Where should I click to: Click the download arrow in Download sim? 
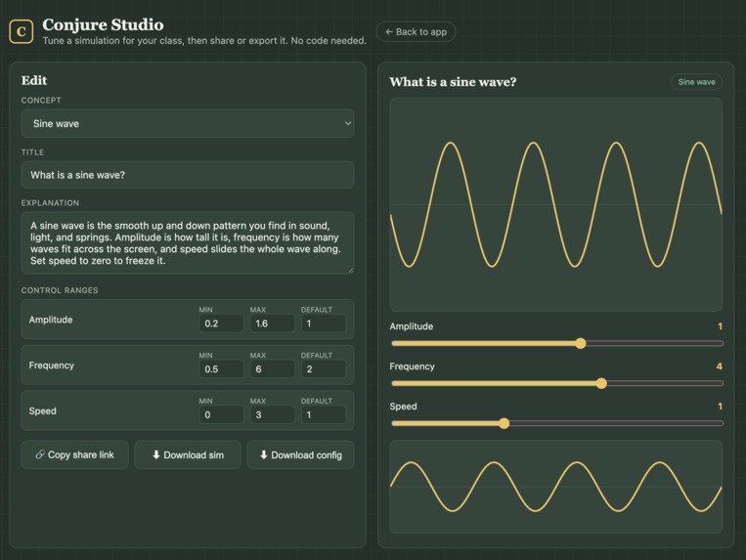click(156, 454)
